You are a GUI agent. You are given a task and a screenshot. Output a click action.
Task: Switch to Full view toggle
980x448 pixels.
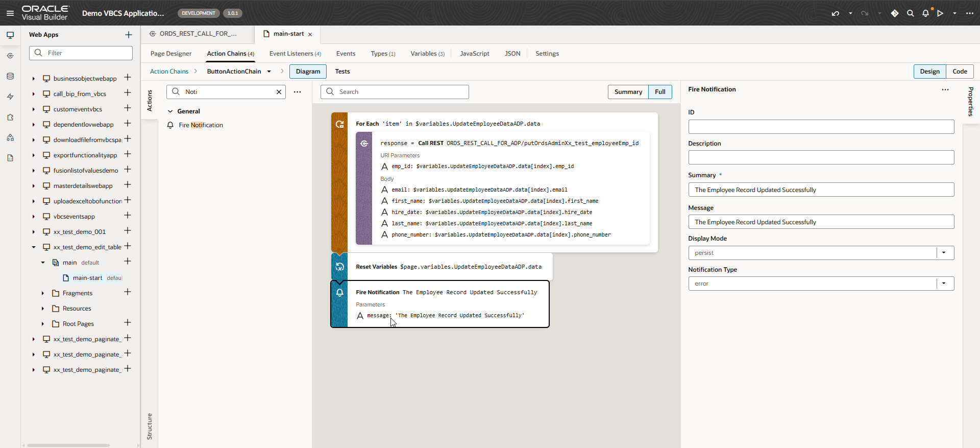[660, 92]
